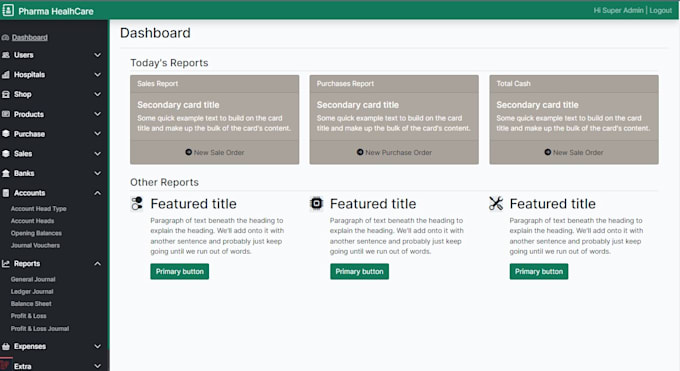This screenshot has height=371, width=680.
Task: Collapse the Accounts menu chevron
Action: coord(98,193)
